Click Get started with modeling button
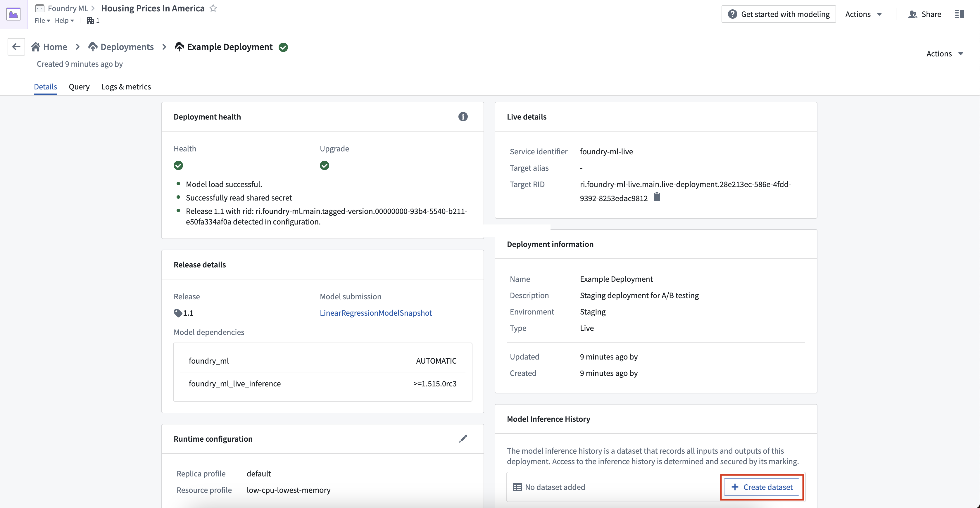The height and width of the screenshot is (508, 980). click(x=778, y=14)
